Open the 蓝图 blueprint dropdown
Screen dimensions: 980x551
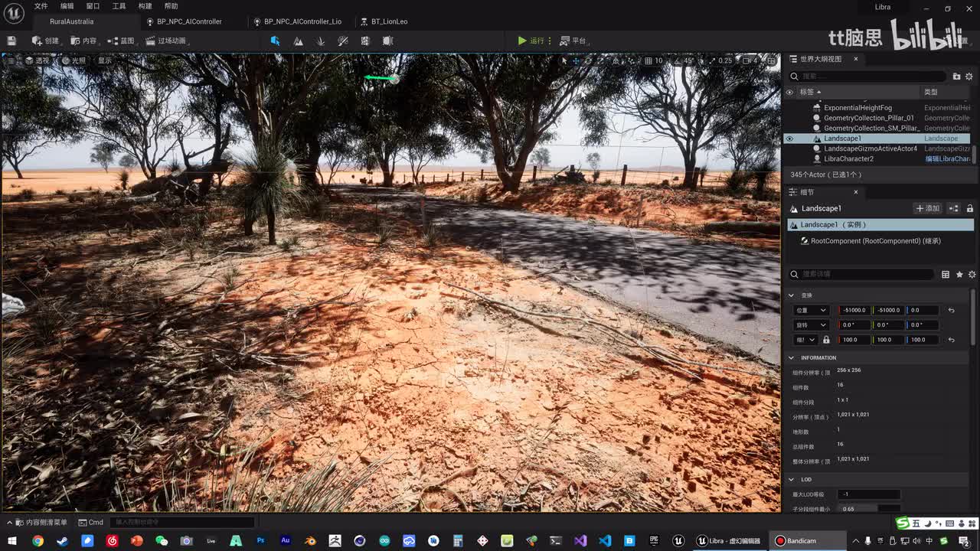point(121,41)
